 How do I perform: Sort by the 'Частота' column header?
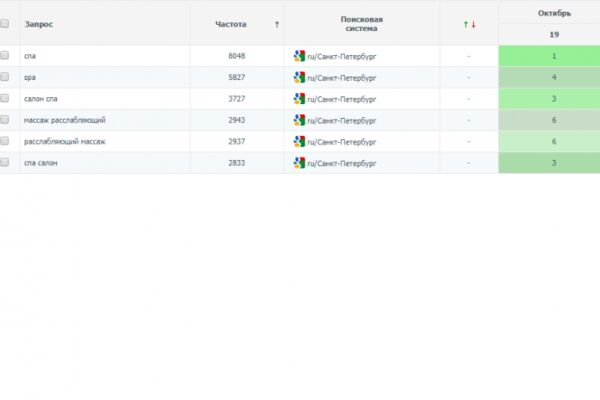231,24
